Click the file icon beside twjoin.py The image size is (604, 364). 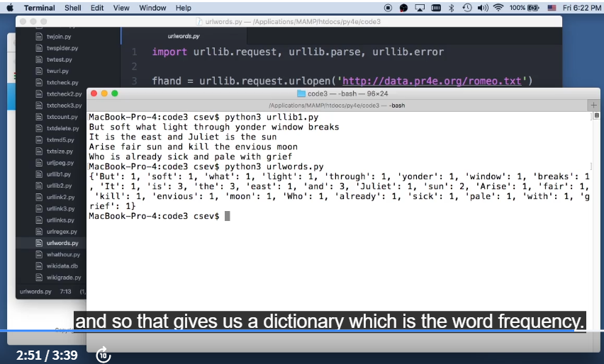click(x=39, y=37)
